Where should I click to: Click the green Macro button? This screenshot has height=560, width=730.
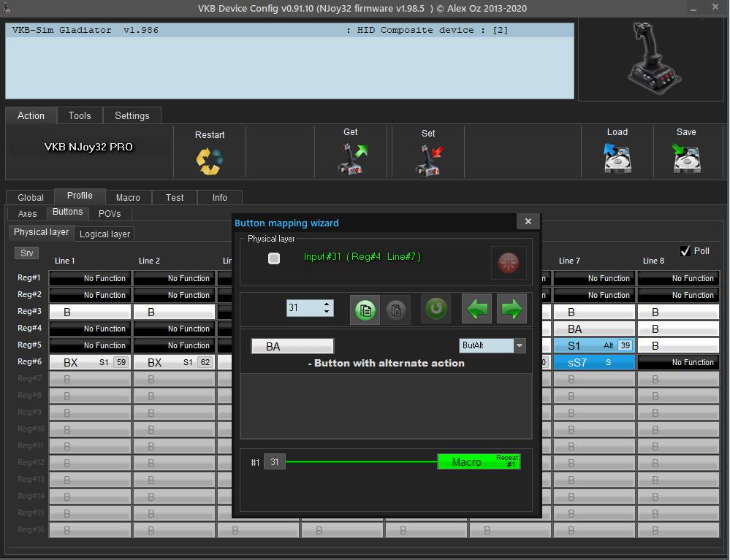pyautogui.click(x=479, y=461)
